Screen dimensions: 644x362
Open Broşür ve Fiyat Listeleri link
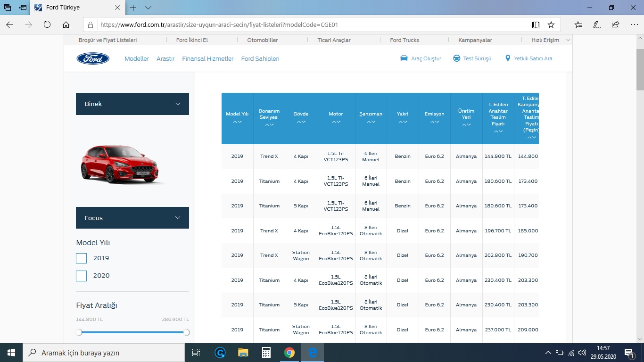coord(107,40)
